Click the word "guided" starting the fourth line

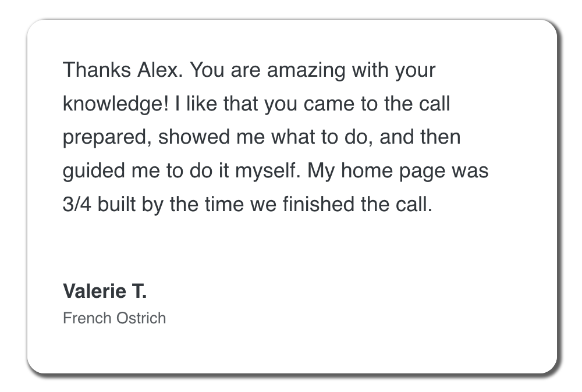94,171
